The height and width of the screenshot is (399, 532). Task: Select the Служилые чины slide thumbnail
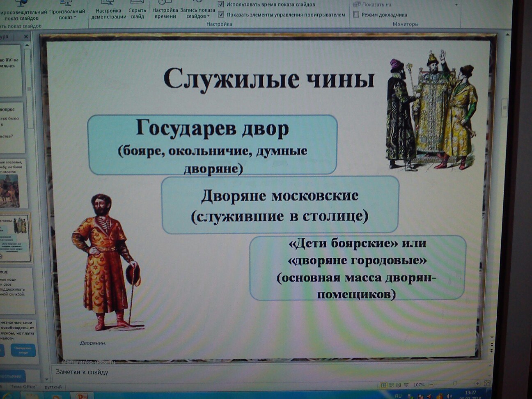pos(15,238)
